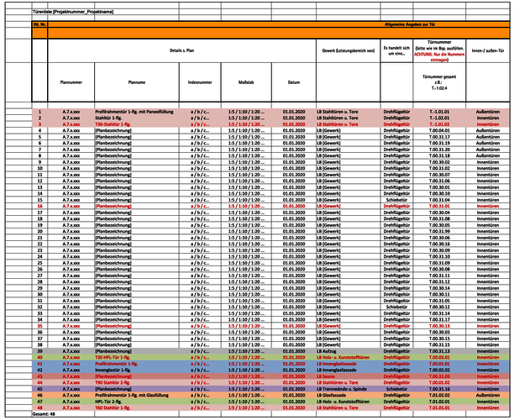Click the red door number 'T.01.01.01'

[439, 407]
